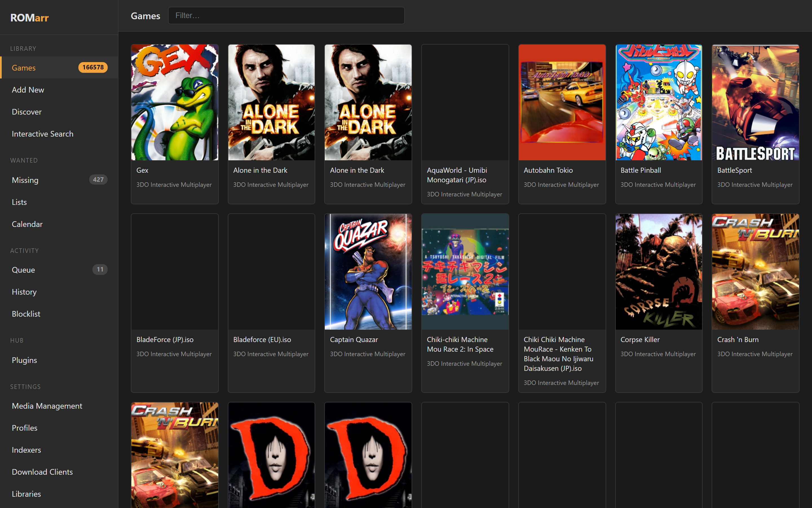
Task: Open the Lists page
Action: [x=59, y=202]
